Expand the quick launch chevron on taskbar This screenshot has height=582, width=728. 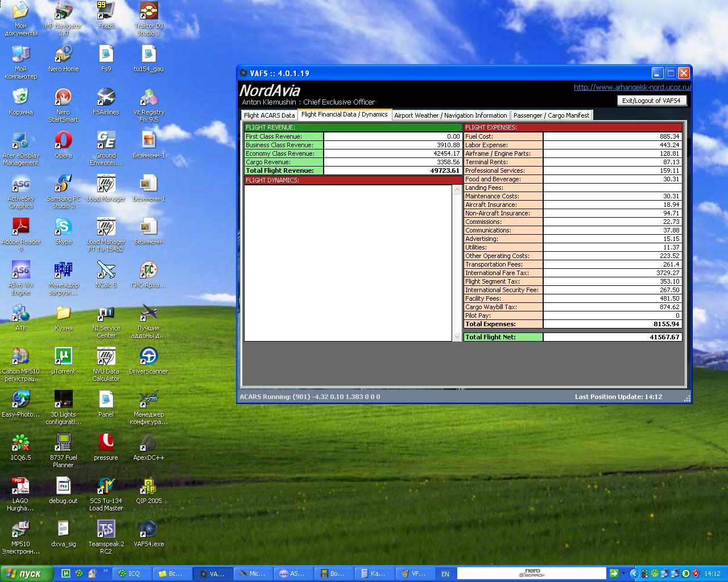pos(105,569)
